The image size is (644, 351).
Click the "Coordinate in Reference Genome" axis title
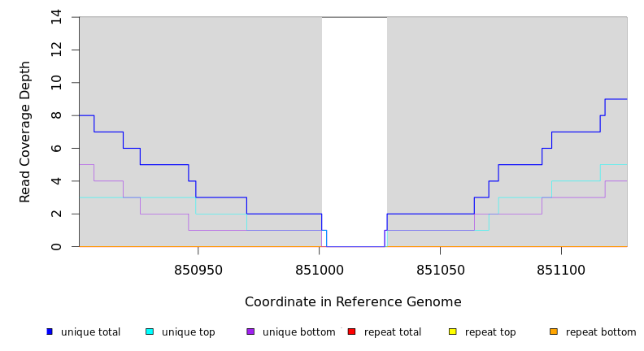tap(353, 302)
